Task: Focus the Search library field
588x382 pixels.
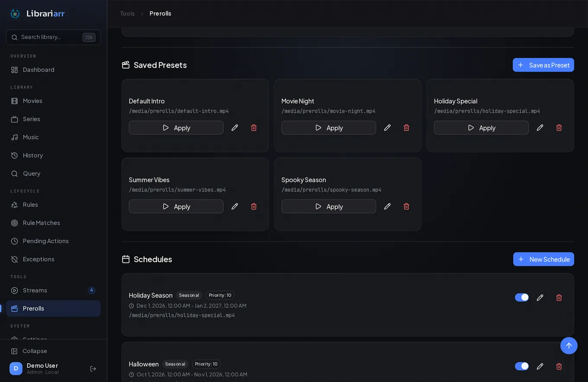Action: (x=53, y=37)
